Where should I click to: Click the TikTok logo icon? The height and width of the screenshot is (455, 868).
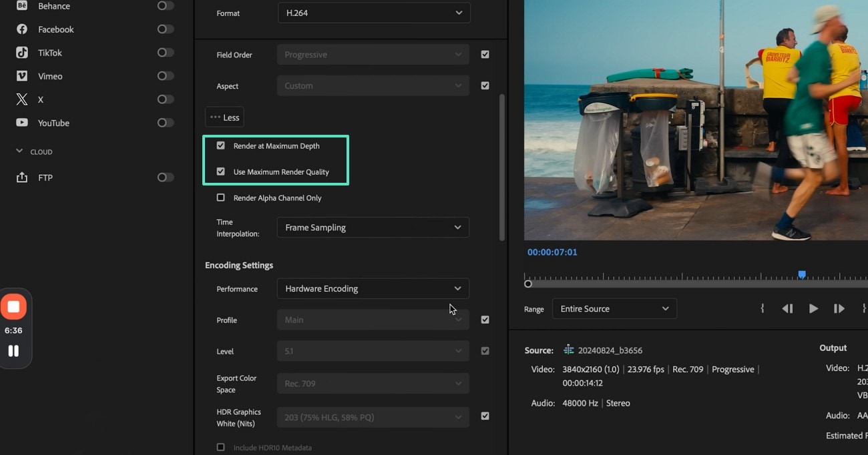(x=22, y=53)
